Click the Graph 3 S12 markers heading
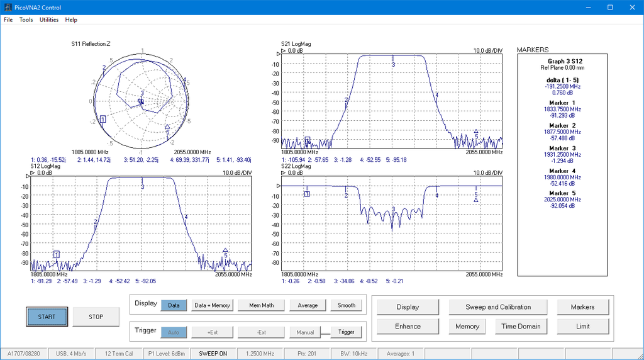 [x=565, y=61]
